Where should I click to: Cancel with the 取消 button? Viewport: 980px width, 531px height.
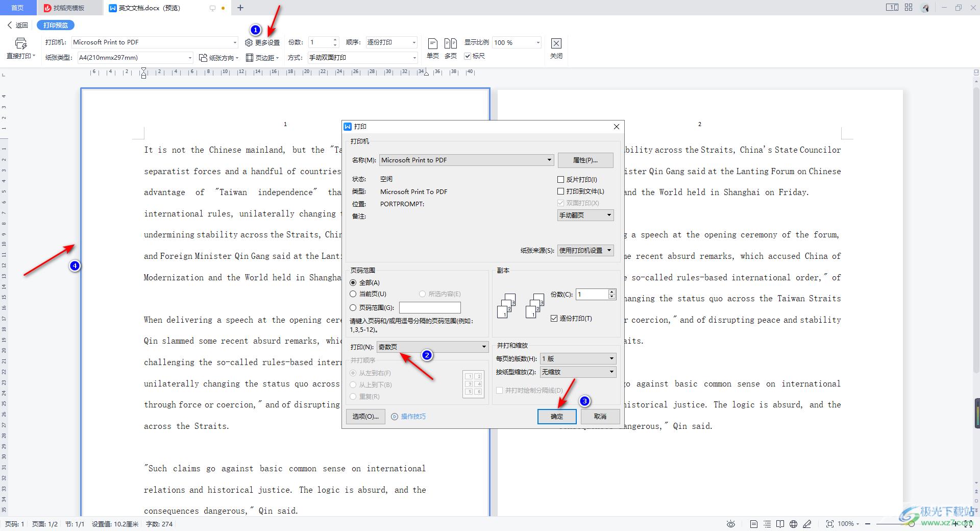click(600, 416)
